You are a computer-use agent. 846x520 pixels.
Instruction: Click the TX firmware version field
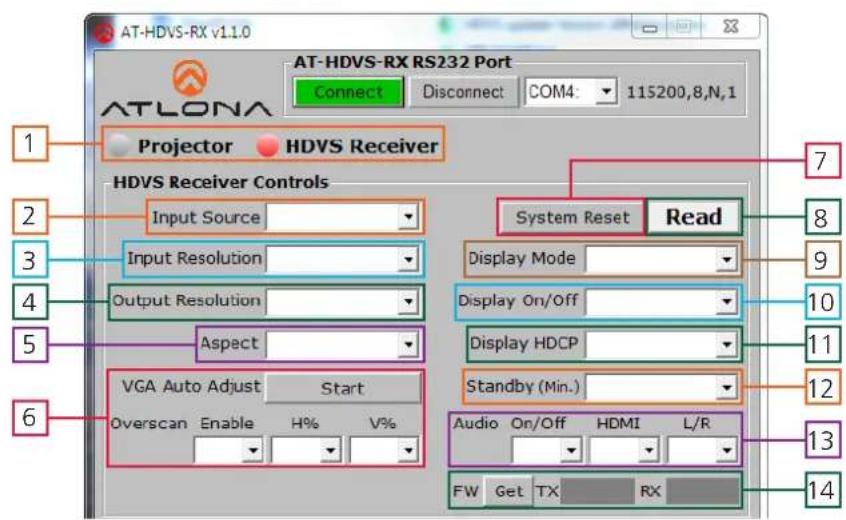pyautogui.click(x=597, y=491)
